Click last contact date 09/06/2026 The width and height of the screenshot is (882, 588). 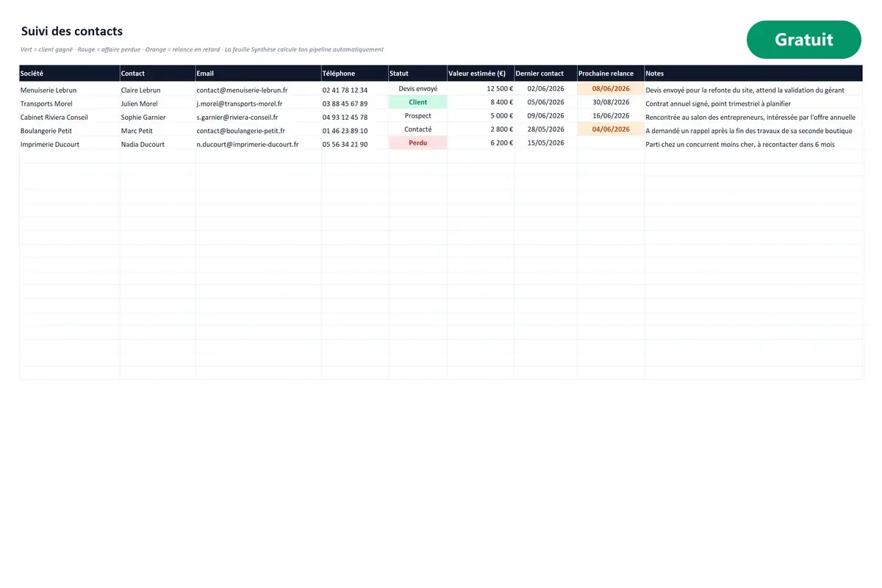click(x=545, y=115)
